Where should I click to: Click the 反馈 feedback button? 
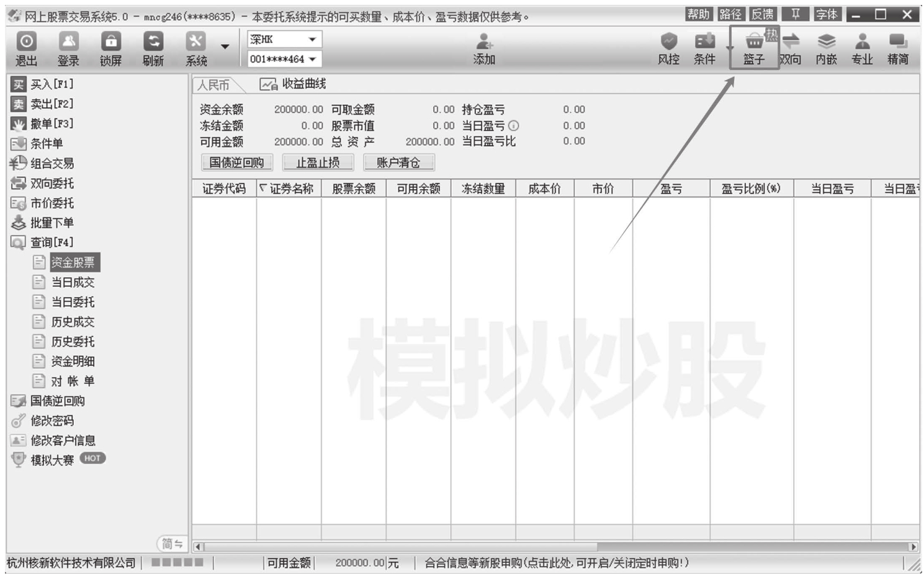pos(762,14)
